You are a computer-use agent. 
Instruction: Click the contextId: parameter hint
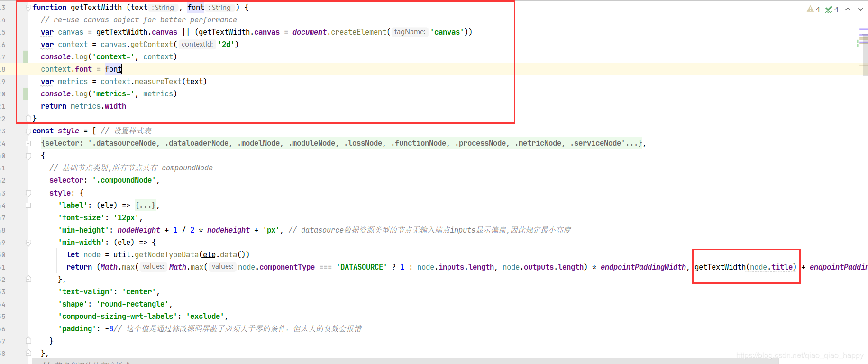tap(197, 44)
